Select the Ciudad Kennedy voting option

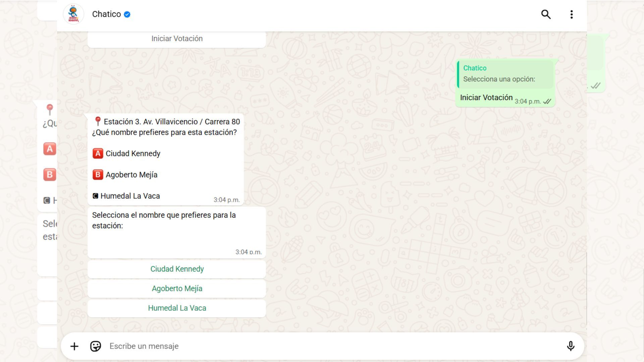click(x=177, y=269)
